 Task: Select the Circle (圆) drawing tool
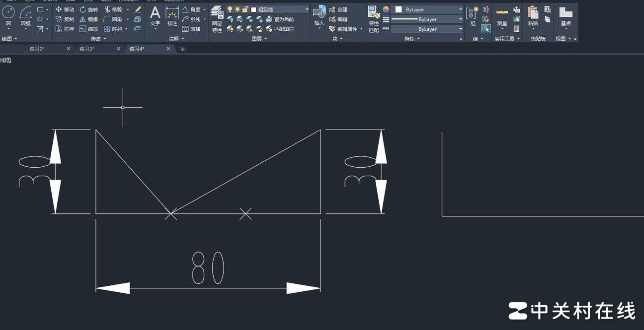(x=8, y=15)
